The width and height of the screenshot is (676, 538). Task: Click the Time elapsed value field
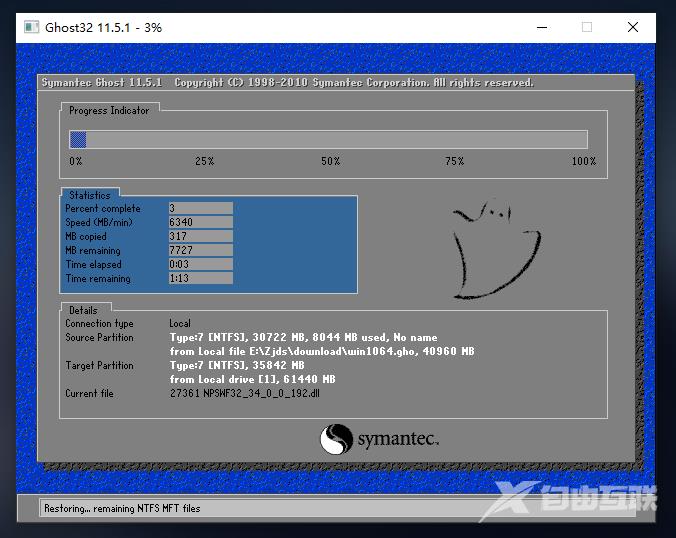click(x=200, y=264)
